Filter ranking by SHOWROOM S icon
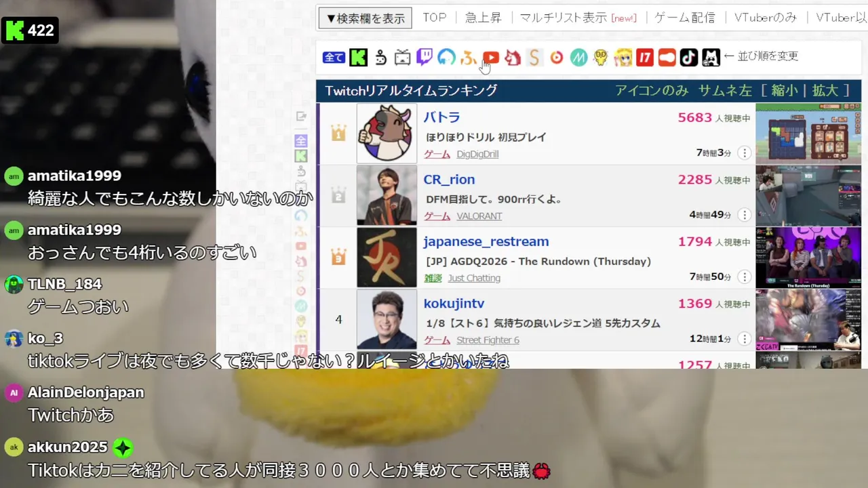 coord(534,58)
